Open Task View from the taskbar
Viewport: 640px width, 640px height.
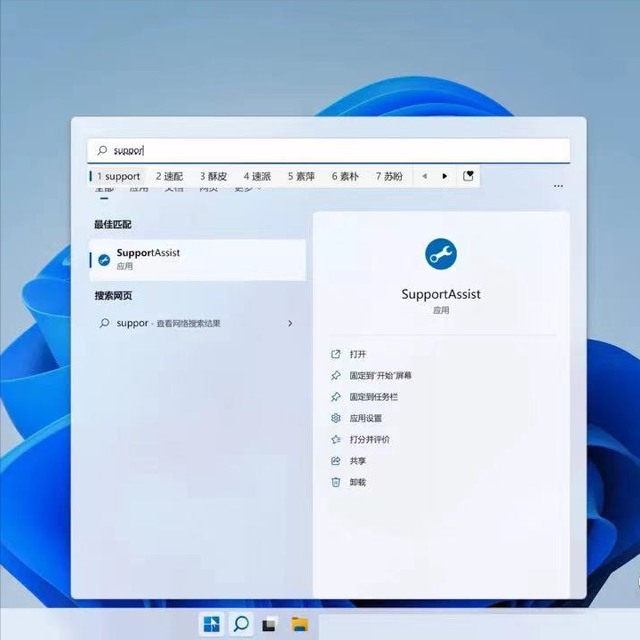pyautogui.click(x=269, y=625)
